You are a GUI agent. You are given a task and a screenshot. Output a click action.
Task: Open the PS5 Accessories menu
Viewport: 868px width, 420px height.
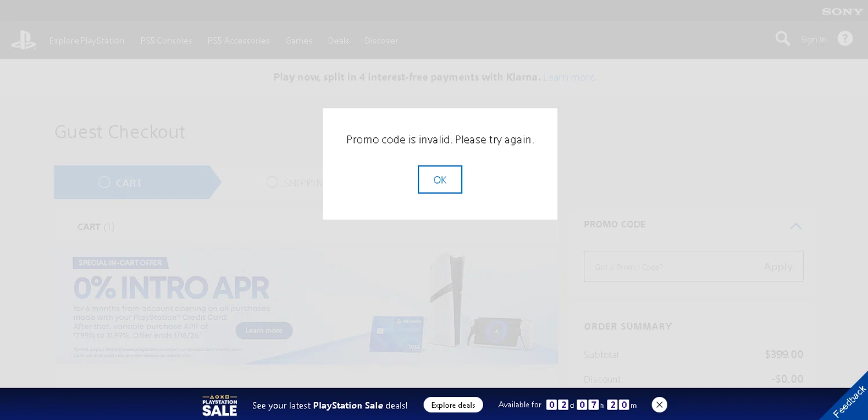[x=238, y=41]
